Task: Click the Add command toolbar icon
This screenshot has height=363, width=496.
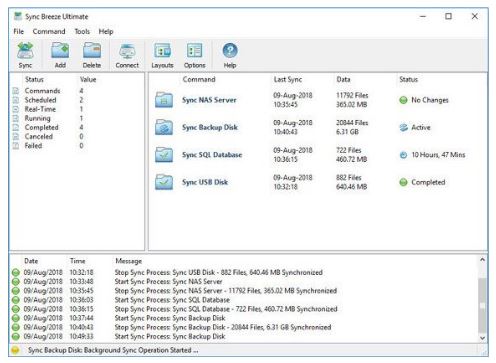Action: click(60, 51)
